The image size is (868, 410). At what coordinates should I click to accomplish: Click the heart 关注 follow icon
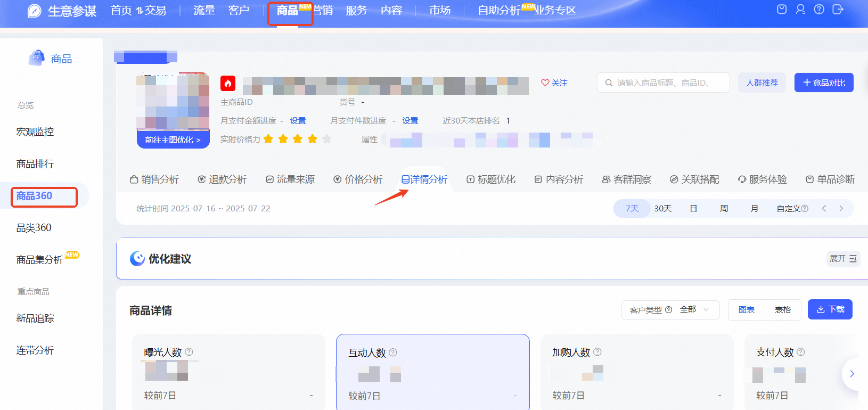[545, 83]
